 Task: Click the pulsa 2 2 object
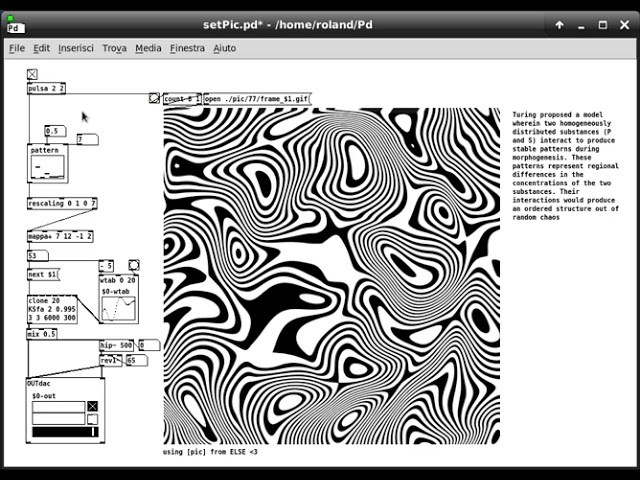46,88
